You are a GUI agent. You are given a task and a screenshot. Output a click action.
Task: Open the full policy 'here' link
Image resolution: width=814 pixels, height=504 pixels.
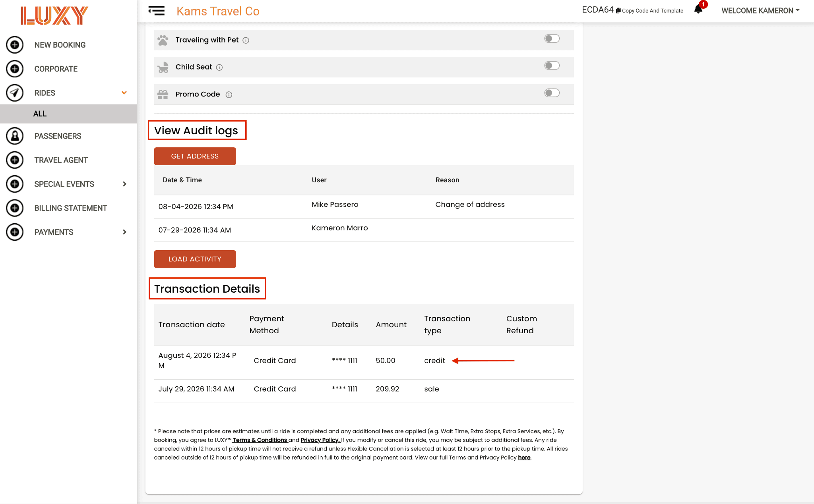tap(524, 458)
